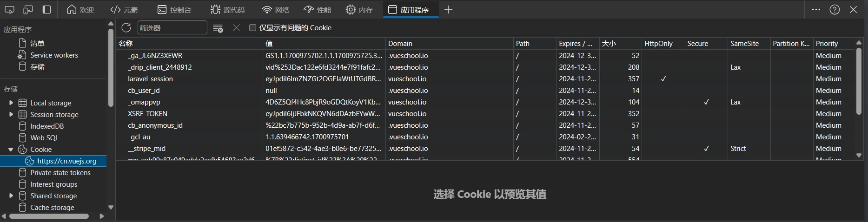Activate the inspect element picker icon
Image resolution: width=868 pixels, height=222 pixels.
pyautogui.click(x=9, y=10)
